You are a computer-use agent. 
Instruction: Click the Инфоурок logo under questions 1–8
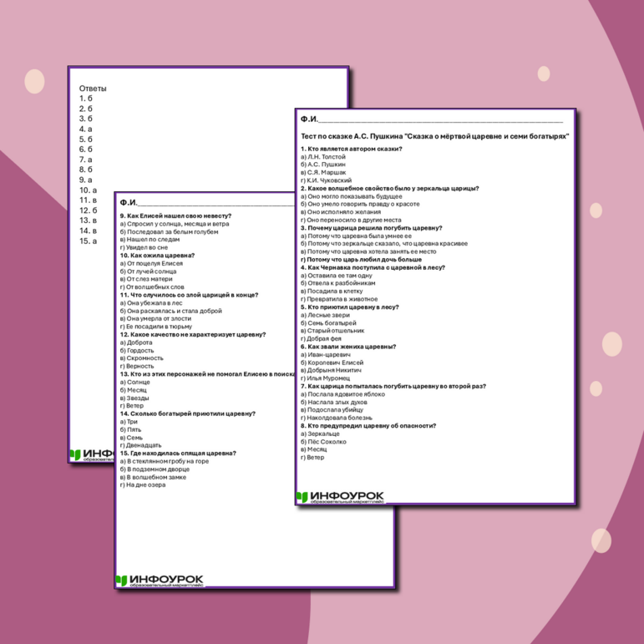[340, 497]
